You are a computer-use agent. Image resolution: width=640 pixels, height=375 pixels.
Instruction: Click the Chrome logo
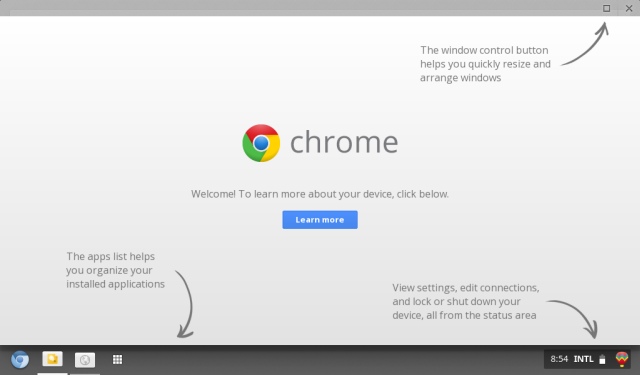coord(261,143)
